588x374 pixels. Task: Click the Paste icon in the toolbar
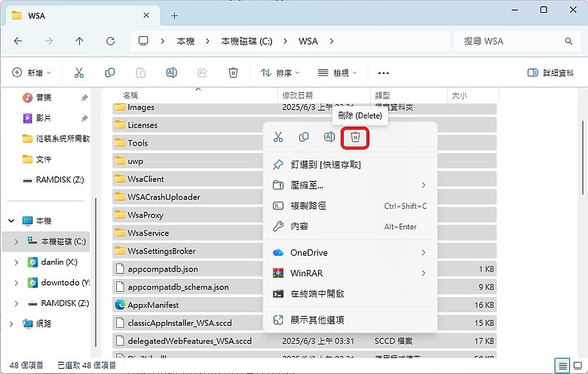[141, 73]
